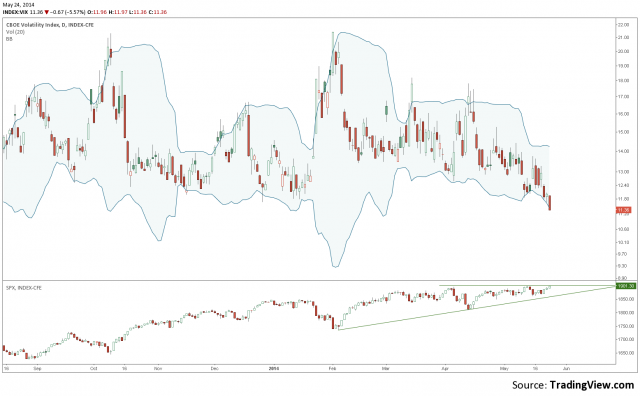Click the H:11.97 high value

118,12
